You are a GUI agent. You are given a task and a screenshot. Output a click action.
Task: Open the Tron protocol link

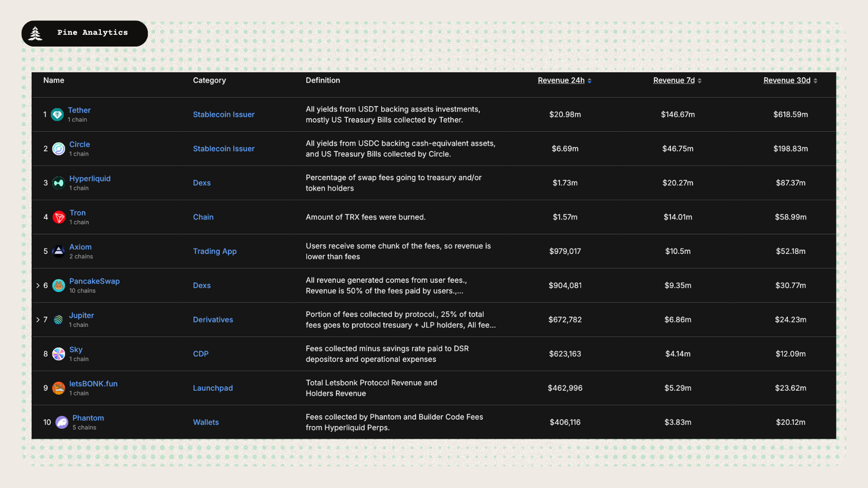[77, 213]
